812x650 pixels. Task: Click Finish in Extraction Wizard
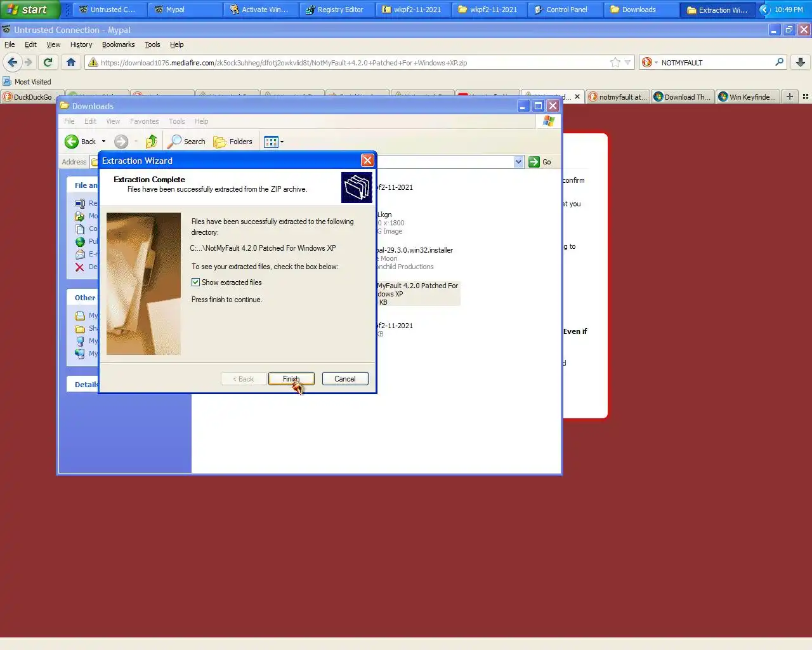(x=291, y=379)
